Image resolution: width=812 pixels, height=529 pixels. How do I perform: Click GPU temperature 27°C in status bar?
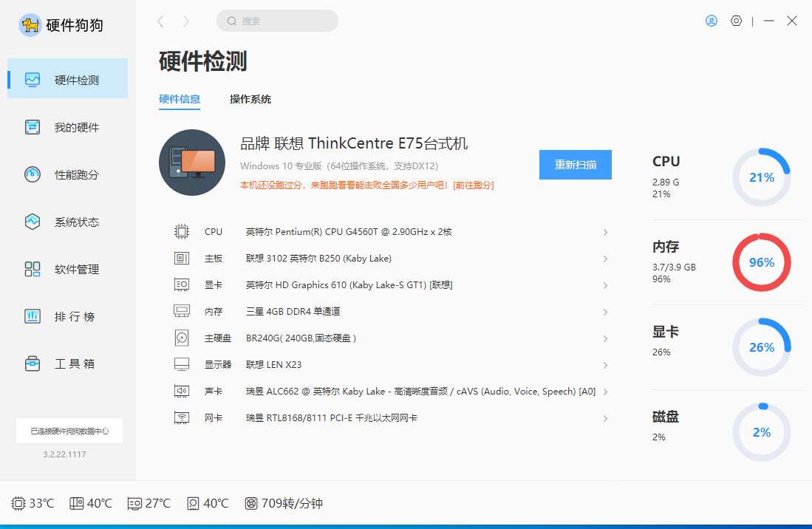click(149, 503)
